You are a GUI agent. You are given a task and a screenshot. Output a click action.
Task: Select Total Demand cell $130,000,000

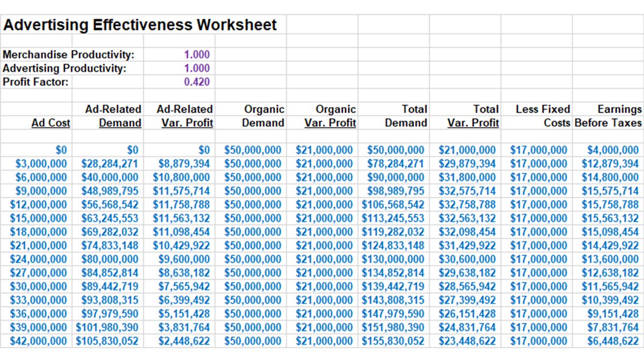pyautogui.click(x=393, y=259)
